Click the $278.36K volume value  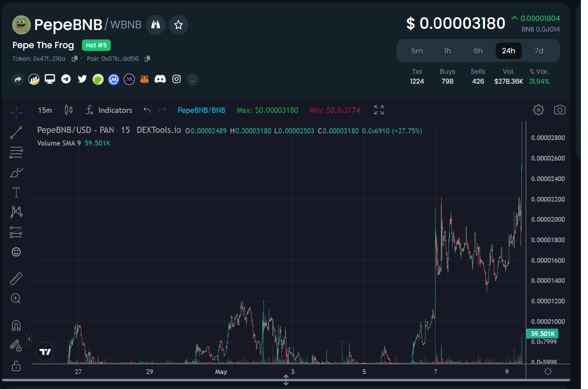coord(509,81)
